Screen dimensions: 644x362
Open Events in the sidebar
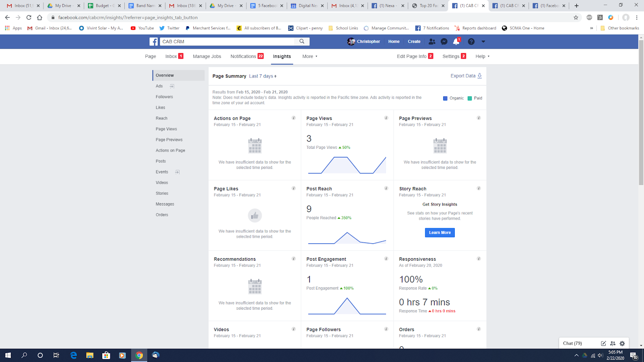pos(162,172)
